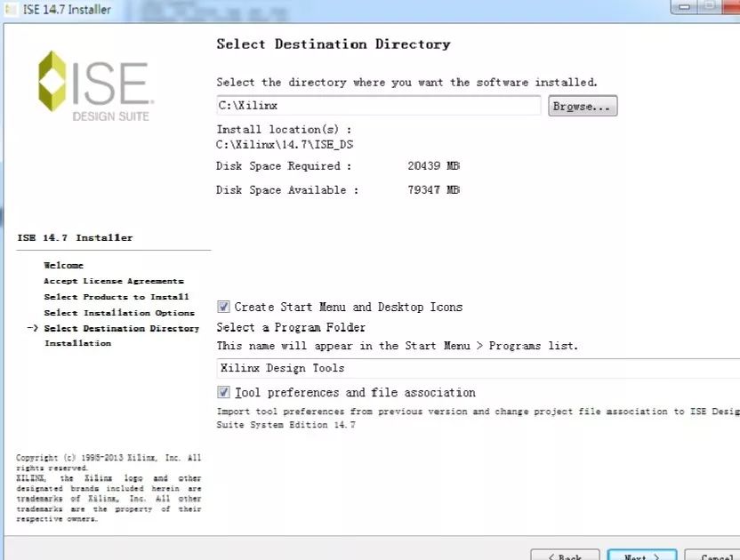Minimize the ISE 14.7 Installer window
This screenshot has height=560, width=740.
(x=684, y=6)
